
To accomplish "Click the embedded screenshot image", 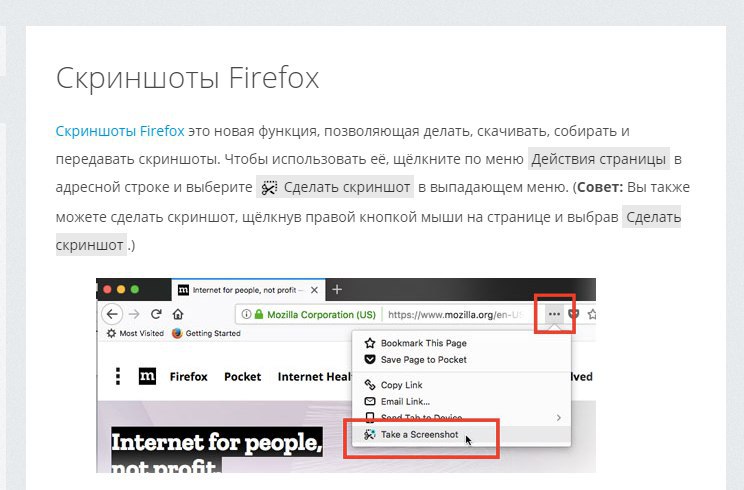I will point(346,375).
